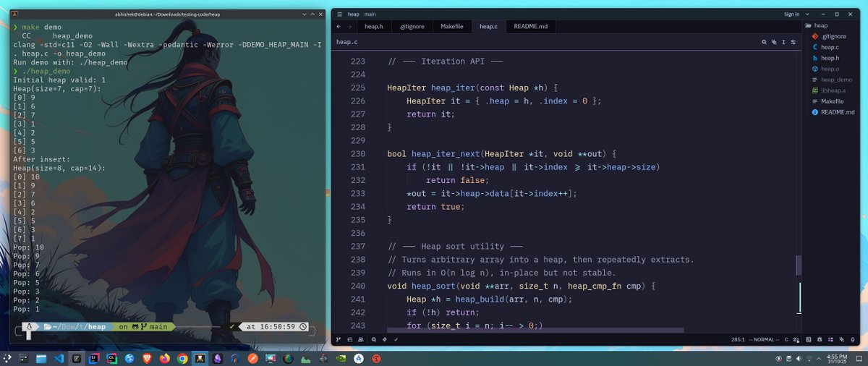The height and width of the screenshot is (366, 868).
Task: Click the editor horizontal scrollbar thumb
Action: point(535,330)
